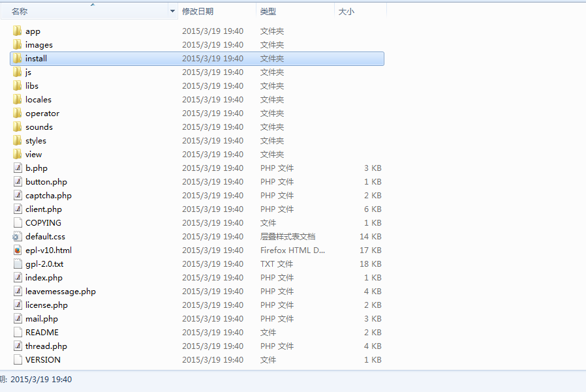Viewport: 586px width, 392px height.
Task: Select the sounds folder name
Action: (39, 127)
